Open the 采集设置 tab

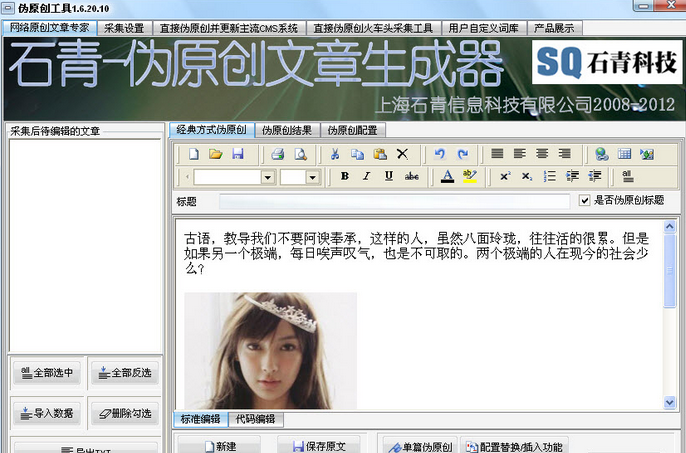pos(124,28)
